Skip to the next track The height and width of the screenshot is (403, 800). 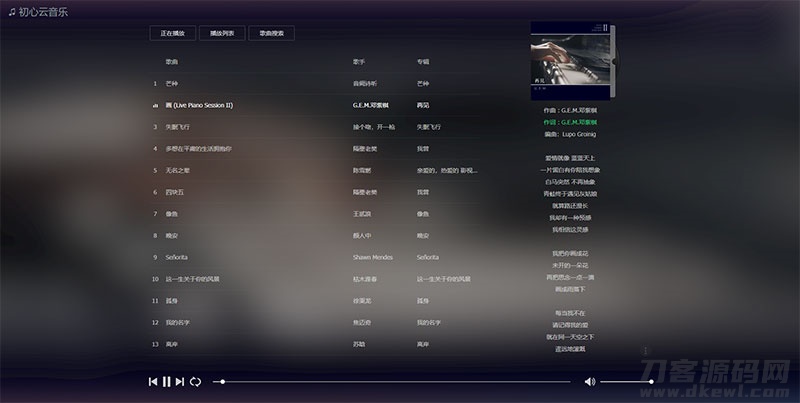[x=180, y=381]
